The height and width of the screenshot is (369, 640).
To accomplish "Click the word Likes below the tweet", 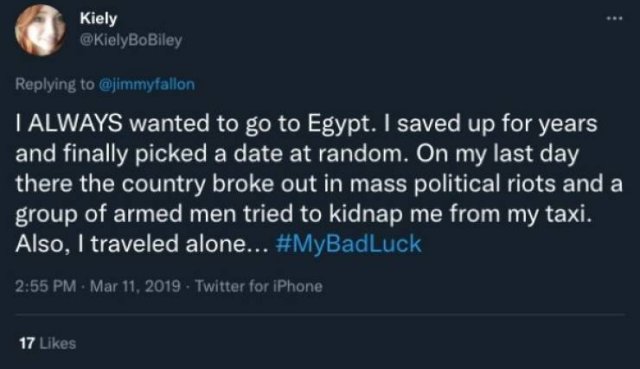I will pos(58,343).
